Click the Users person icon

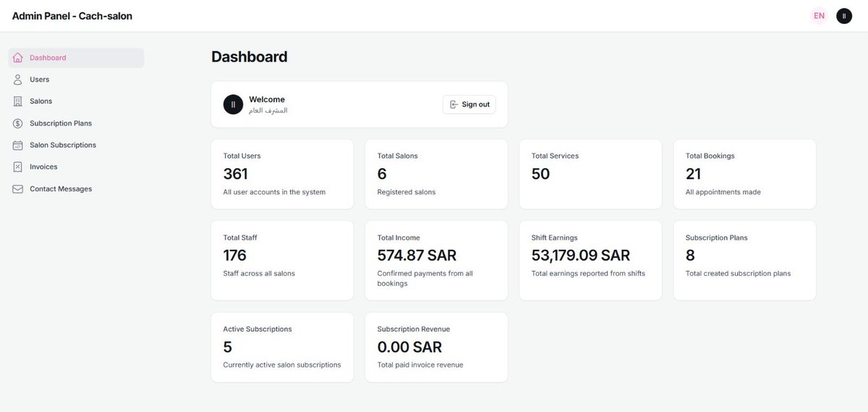tap(18, 80)
